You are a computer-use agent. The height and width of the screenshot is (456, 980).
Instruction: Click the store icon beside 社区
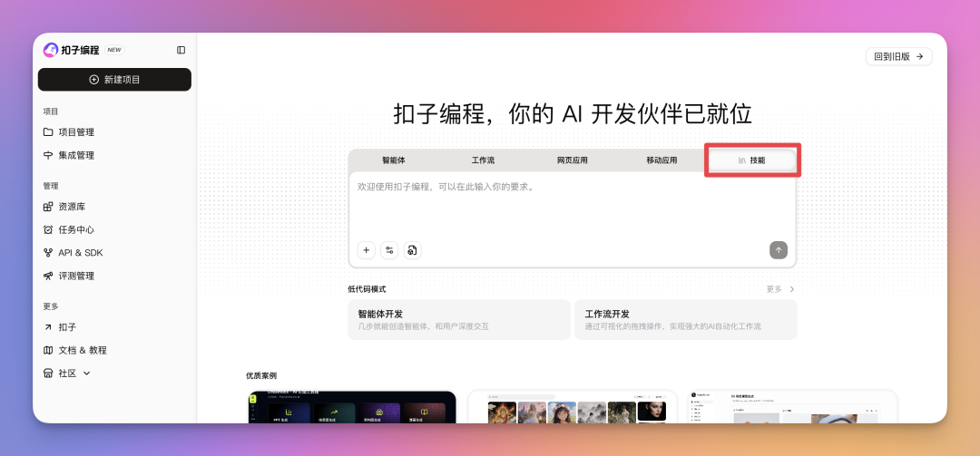(x=48, y=374)
